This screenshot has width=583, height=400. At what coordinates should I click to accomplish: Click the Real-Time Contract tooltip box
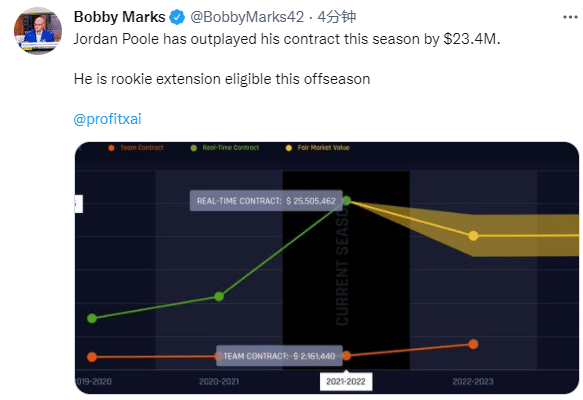[x=266, y=201]
